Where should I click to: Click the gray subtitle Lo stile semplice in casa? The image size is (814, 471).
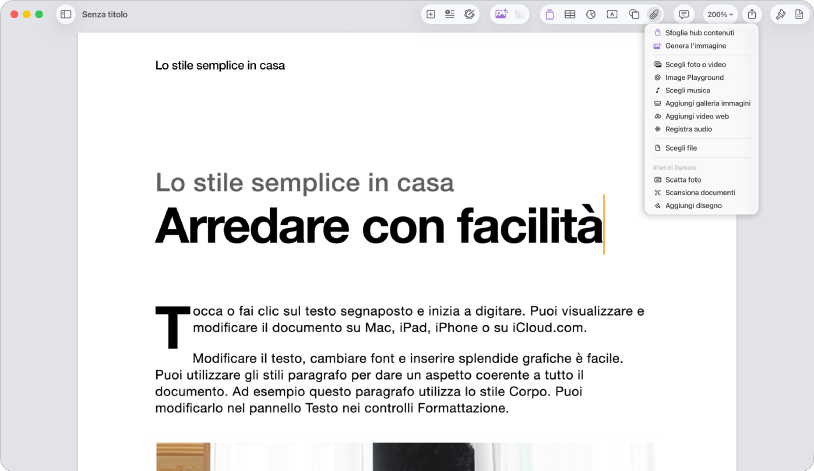(x=305, y=183)
